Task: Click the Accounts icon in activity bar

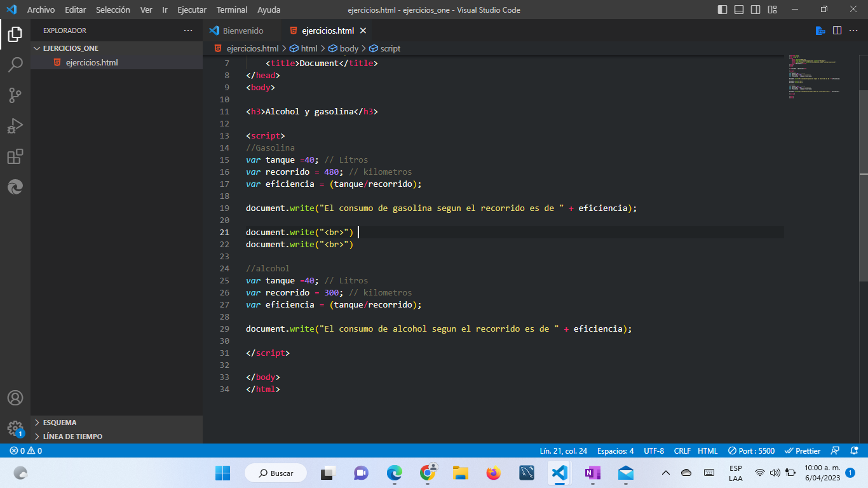Action: point(15,398)
